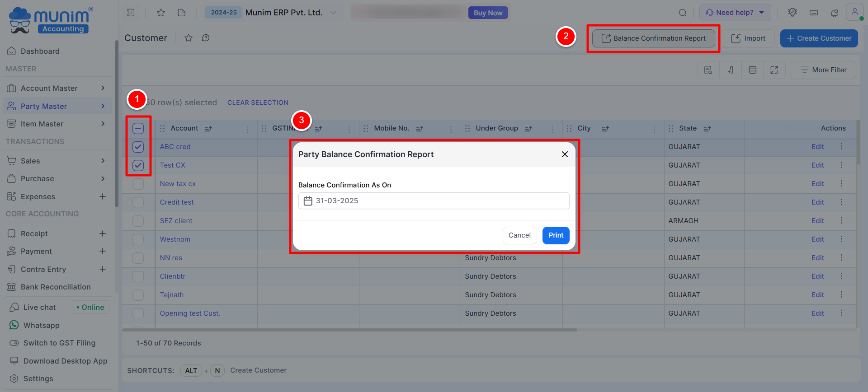Uncheck the Test CX row checkbox
Image resolution: width=868 pixels, height=392 pixels.
tap(138, 165)
